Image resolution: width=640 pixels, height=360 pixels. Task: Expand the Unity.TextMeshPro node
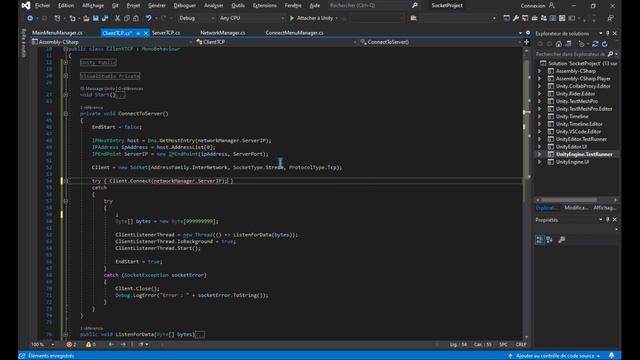[540, 101]
